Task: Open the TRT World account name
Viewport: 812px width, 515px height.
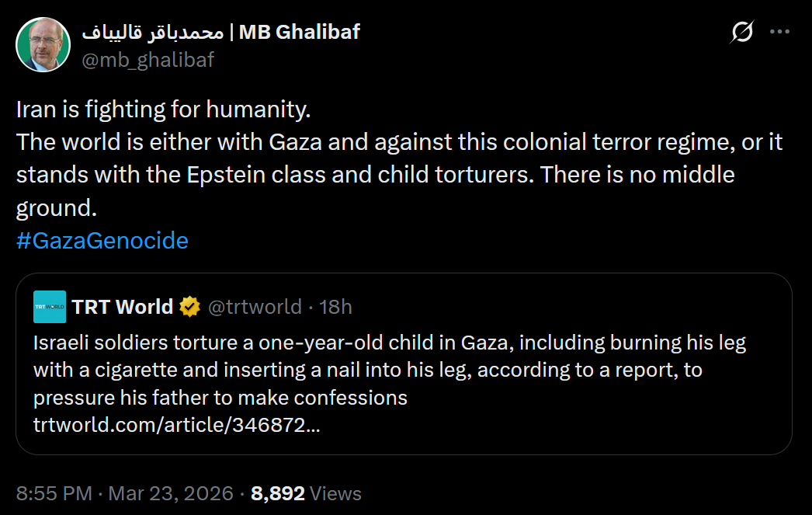Action: click(123, 307)
